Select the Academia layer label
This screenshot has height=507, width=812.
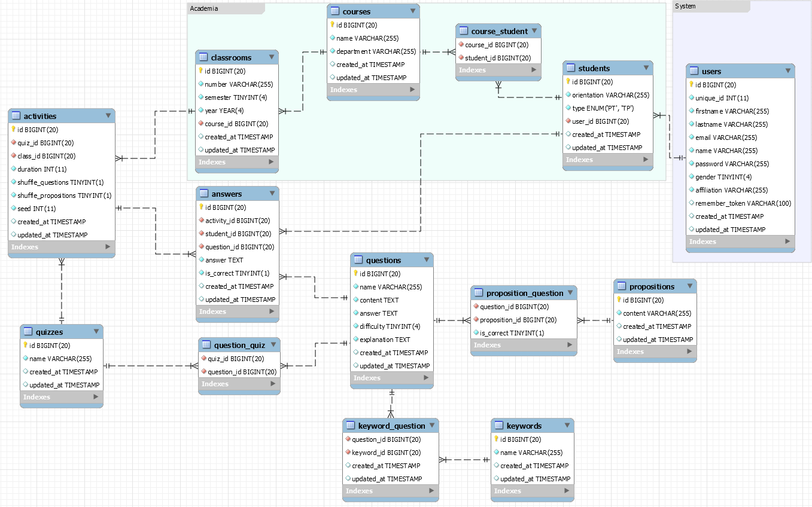(204, 8)
